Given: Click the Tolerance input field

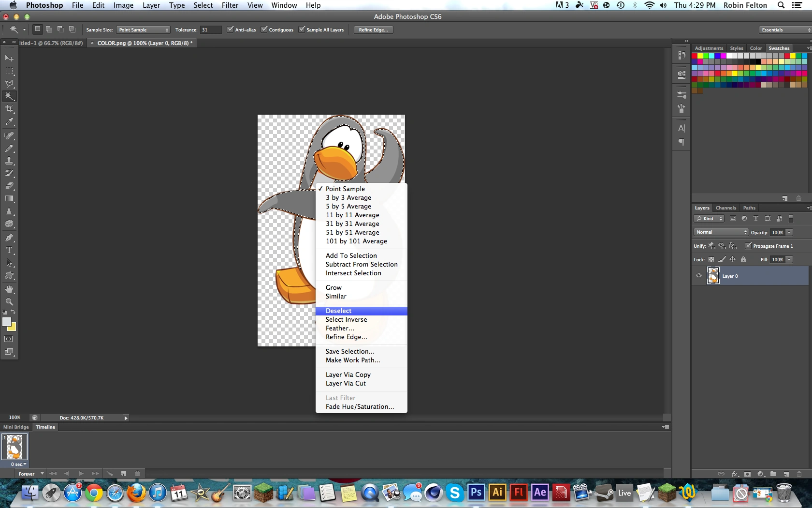Looking at the screenshot, I should coord(210,30).
